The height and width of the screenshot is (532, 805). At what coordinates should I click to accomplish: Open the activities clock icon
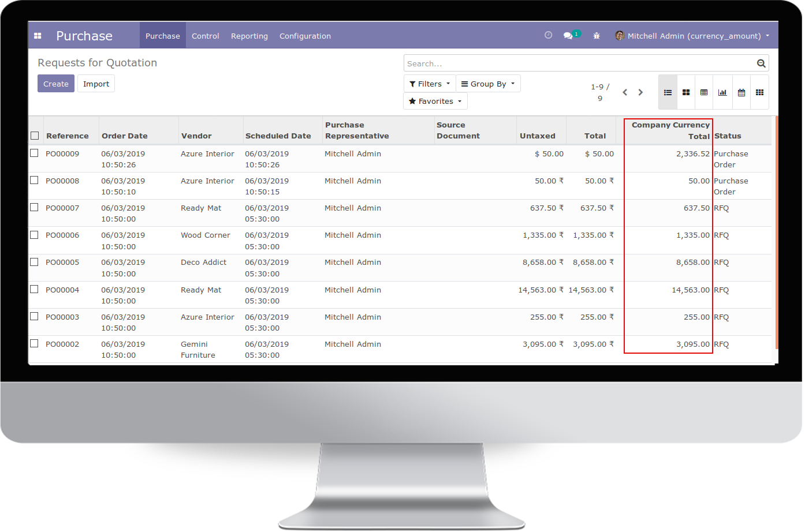[549, 35]
